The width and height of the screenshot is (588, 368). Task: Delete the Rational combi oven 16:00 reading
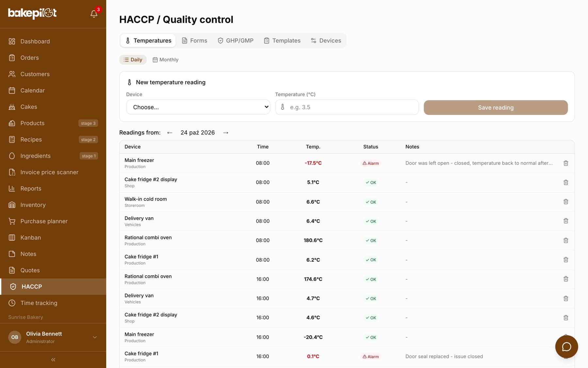point(566,279)
